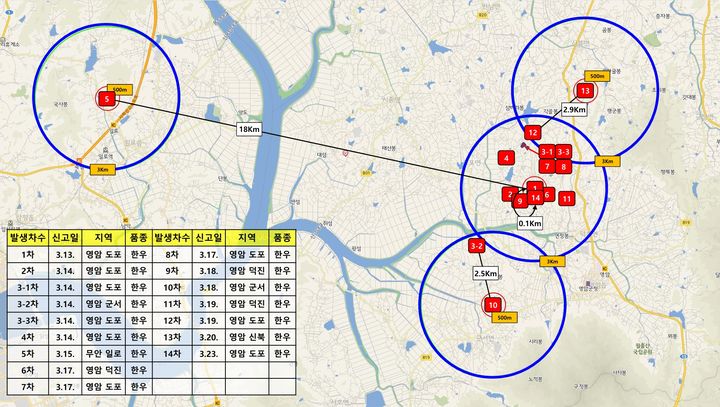
Task: Click the 3Km label on marker 5's circle
Action: point(102,170)
